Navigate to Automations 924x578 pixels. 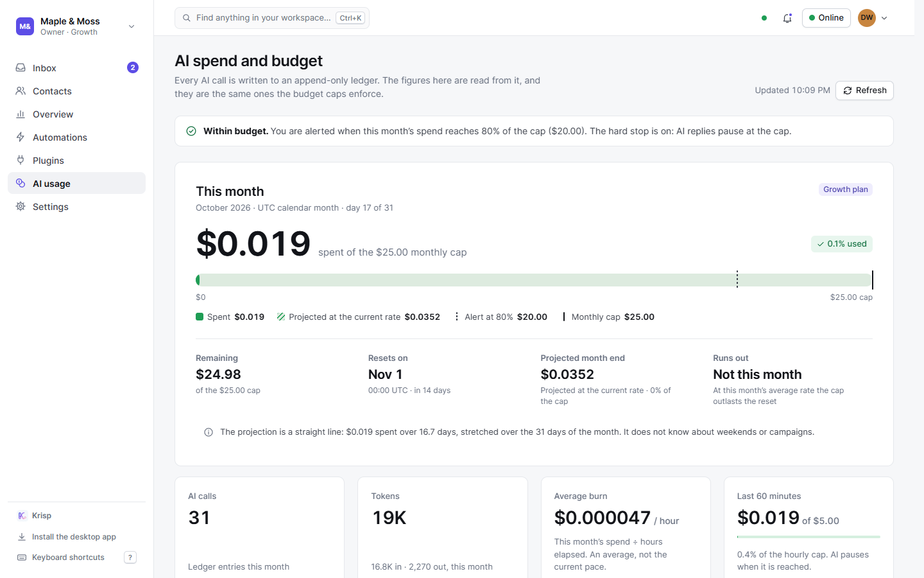tap(76, 137)
